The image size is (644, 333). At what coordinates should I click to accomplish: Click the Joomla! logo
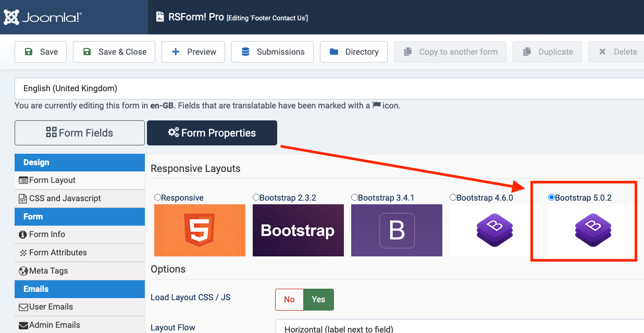[43, 17]
